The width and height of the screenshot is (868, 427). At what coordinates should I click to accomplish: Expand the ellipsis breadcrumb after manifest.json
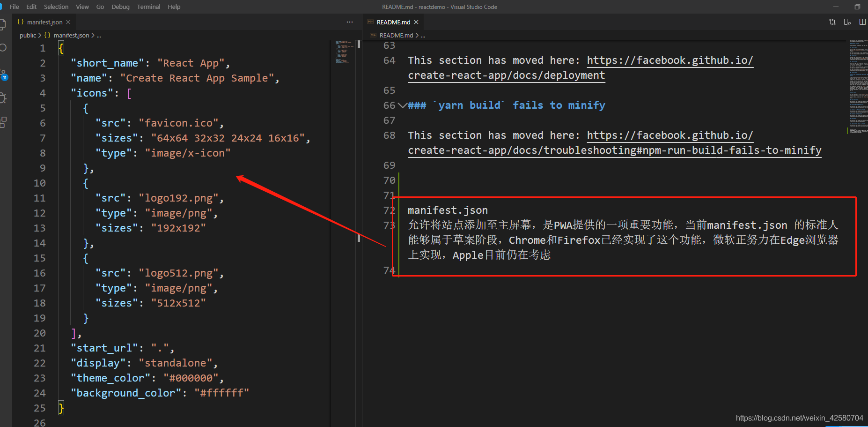pos(99,35)
